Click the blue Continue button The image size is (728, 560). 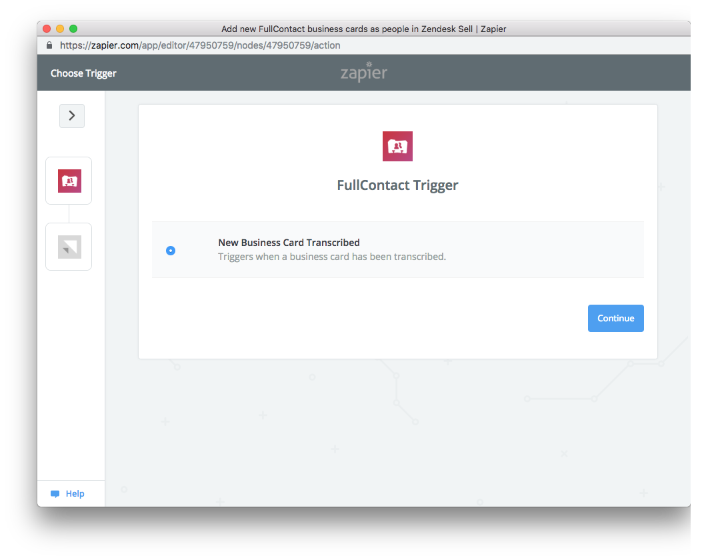[x=615, y=318]
